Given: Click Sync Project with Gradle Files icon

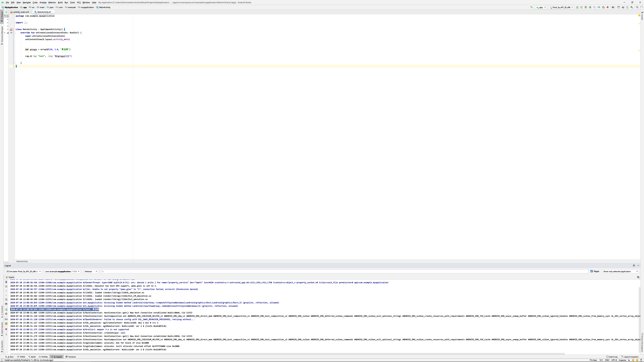Looking at the screenshot, I should tap(623, 8).
